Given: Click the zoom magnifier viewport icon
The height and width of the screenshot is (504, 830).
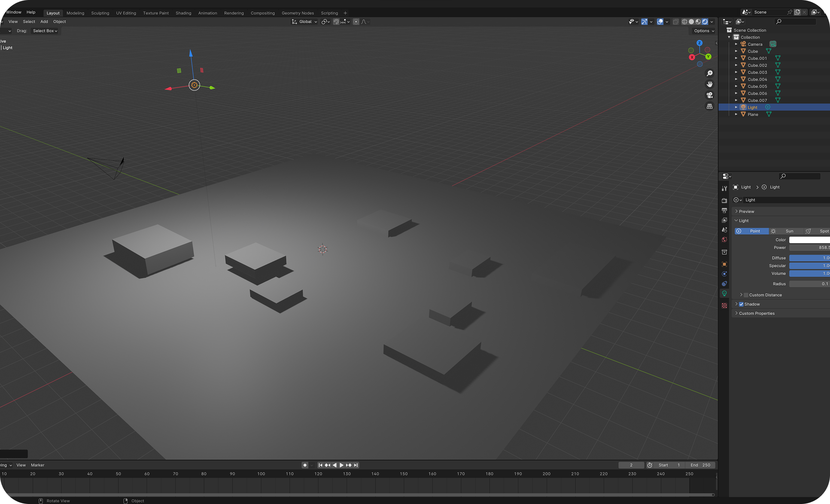Looking at the screenshot, I should click(709, 73).
